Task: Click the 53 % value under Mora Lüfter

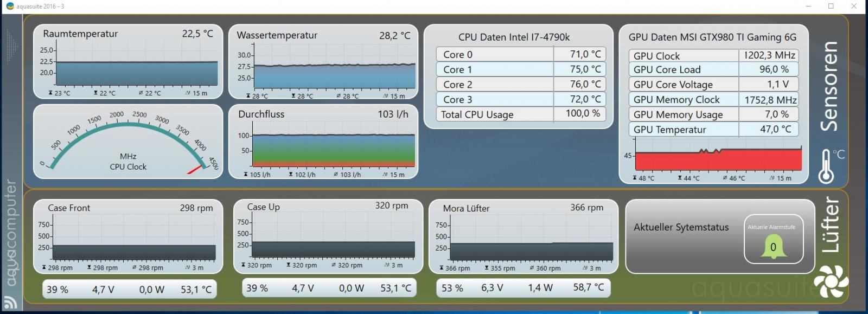Action: 452,288
